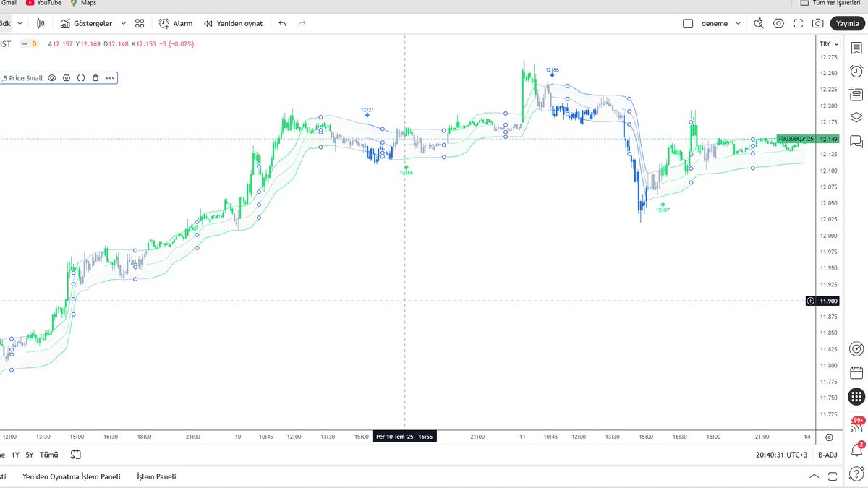This screenshot has height=488, width=868.
Task: Select the Tümü time range
Action: [48, 455]
